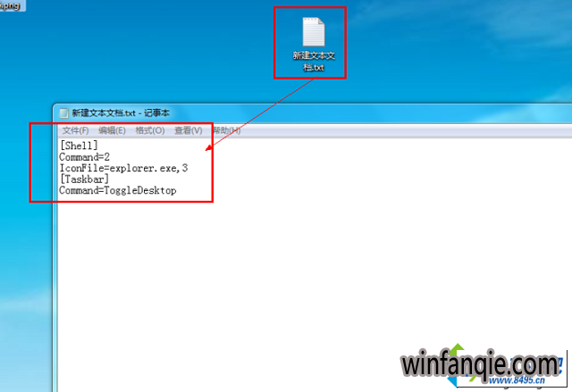Open the www.8495.cn link
This screenshot has height=392, width=572.
(x=517, y=380)
